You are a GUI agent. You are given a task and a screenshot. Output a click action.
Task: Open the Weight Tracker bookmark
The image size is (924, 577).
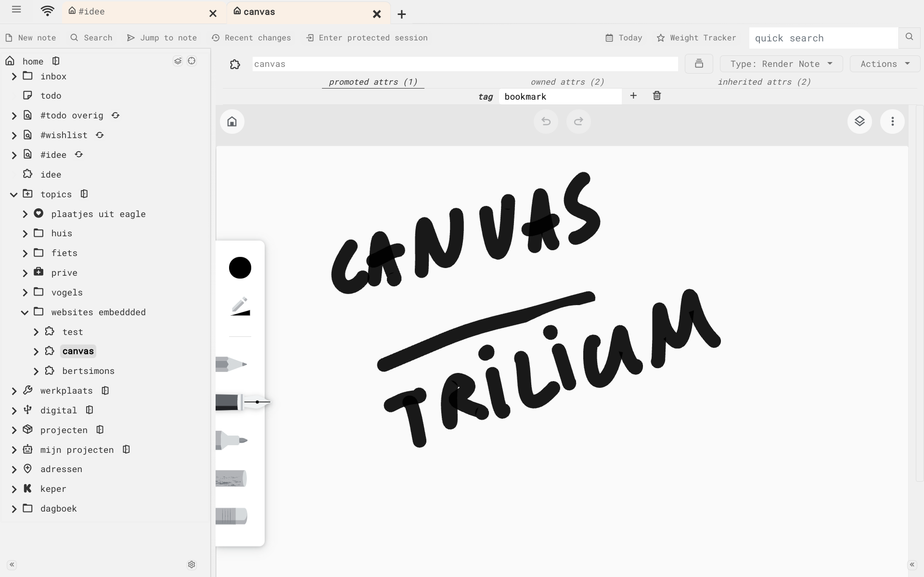(696, 38)
